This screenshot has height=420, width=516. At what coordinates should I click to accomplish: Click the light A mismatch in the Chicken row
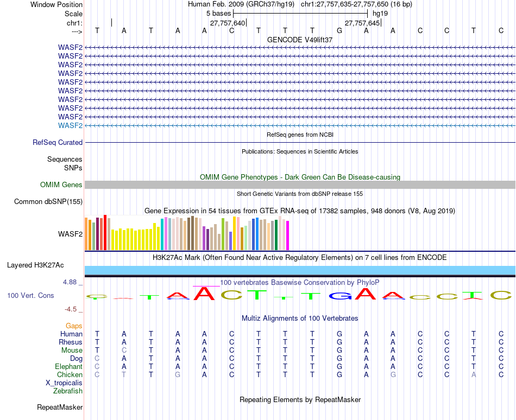point(474,374)
